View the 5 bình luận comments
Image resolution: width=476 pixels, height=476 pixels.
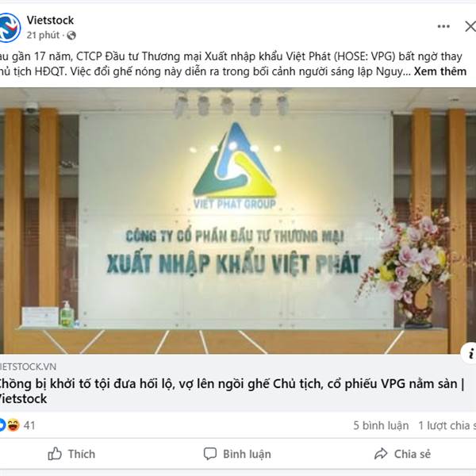click(x=381, y=425)
